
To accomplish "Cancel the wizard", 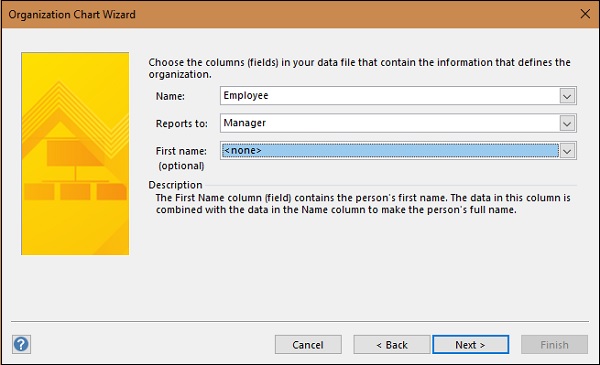I will click(308, 345).
